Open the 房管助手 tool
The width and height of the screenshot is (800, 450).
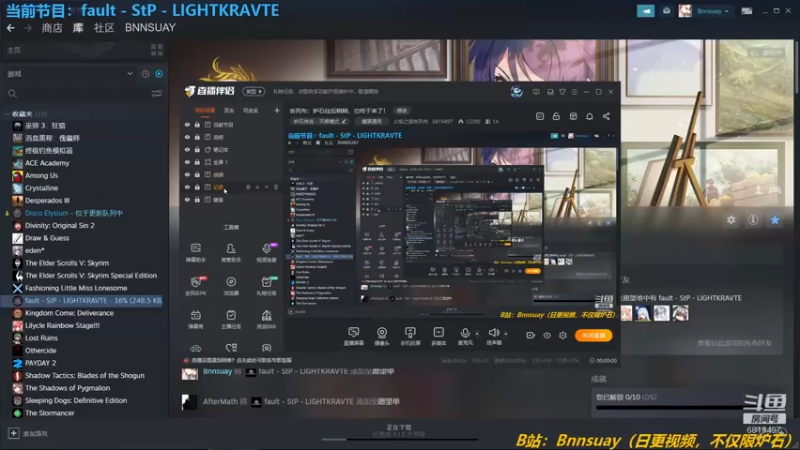click(231, 252)
